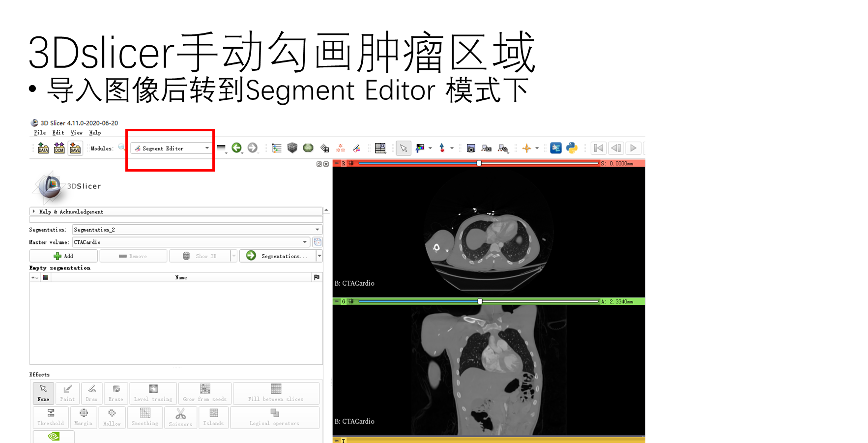
Task: Open the Segmentation_2 selector dropdown
Action: point(197,230)
